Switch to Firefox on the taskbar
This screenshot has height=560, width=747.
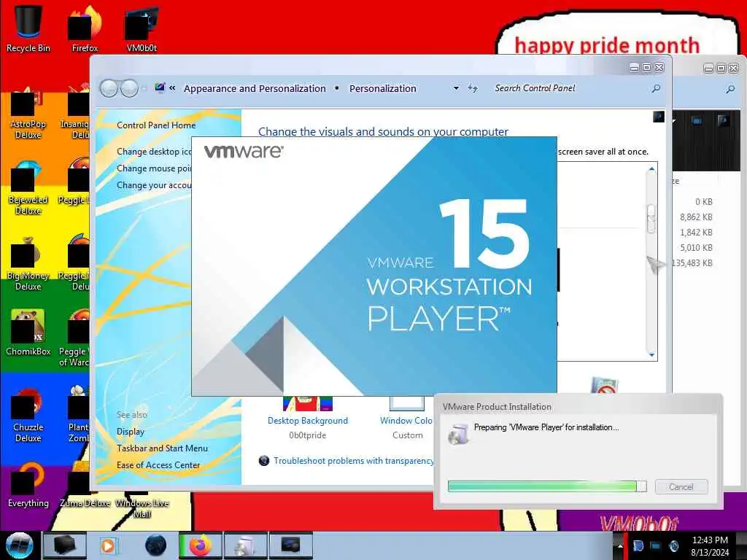pyautogui.click(x=200, y=545)
